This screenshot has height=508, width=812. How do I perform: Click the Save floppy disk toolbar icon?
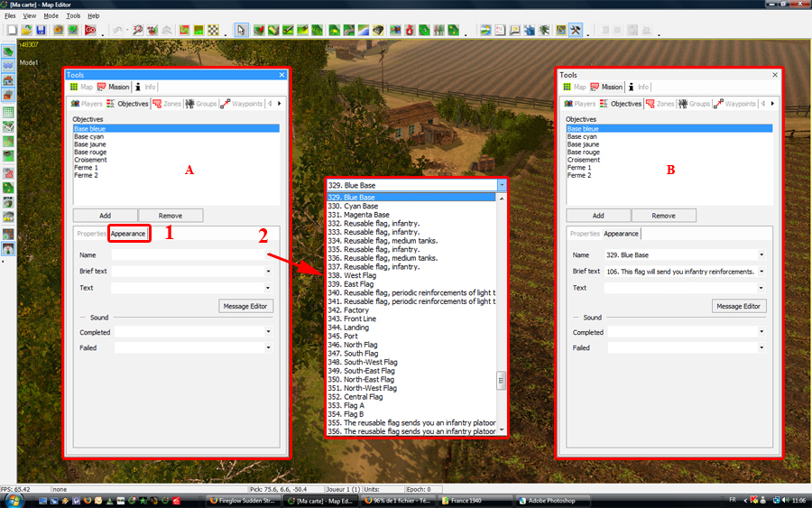click(x=41, y=30)
